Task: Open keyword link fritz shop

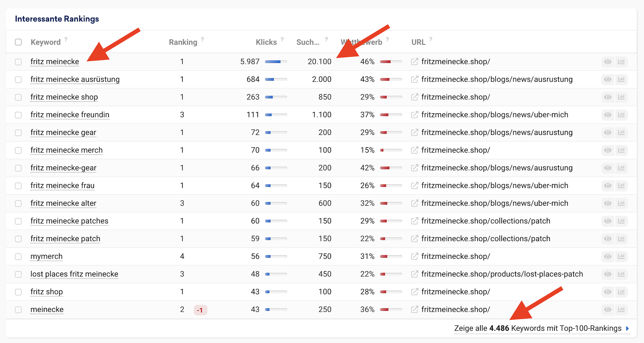Action: [47, 292]
